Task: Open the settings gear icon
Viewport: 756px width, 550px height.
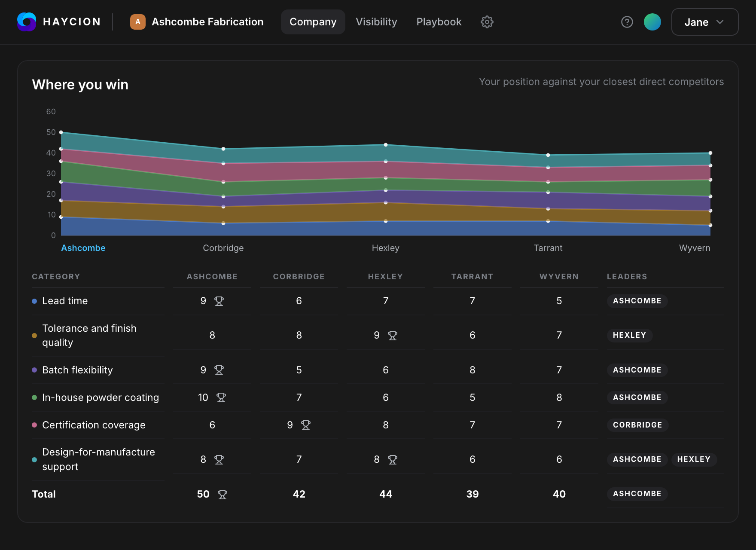Action: click(487, 22)
